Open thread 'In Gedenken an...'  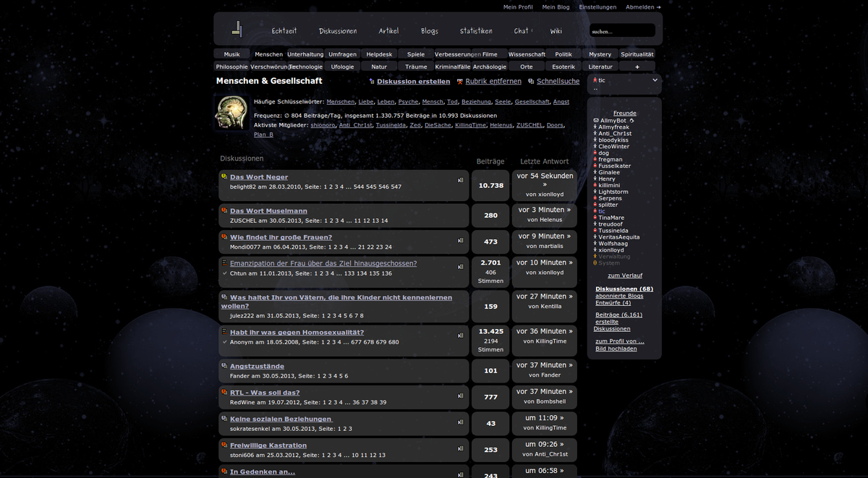point(263,471)
